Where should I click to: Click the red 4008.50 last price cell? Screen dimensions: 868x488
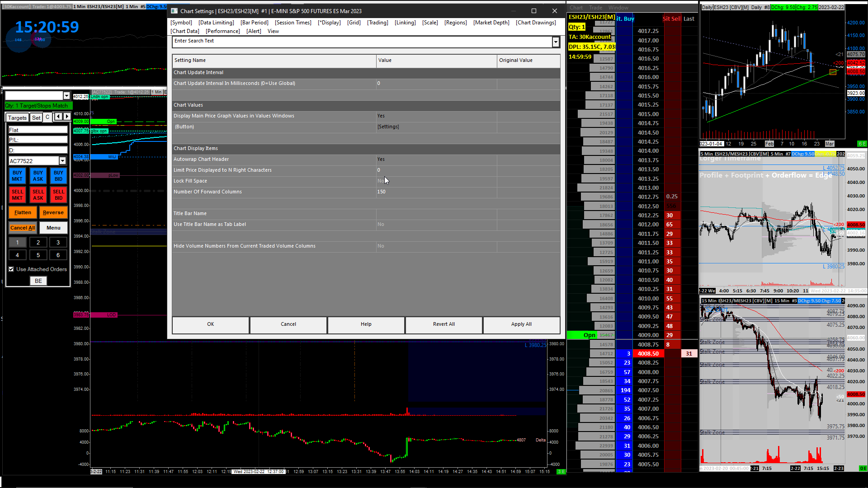coord(648,354)
